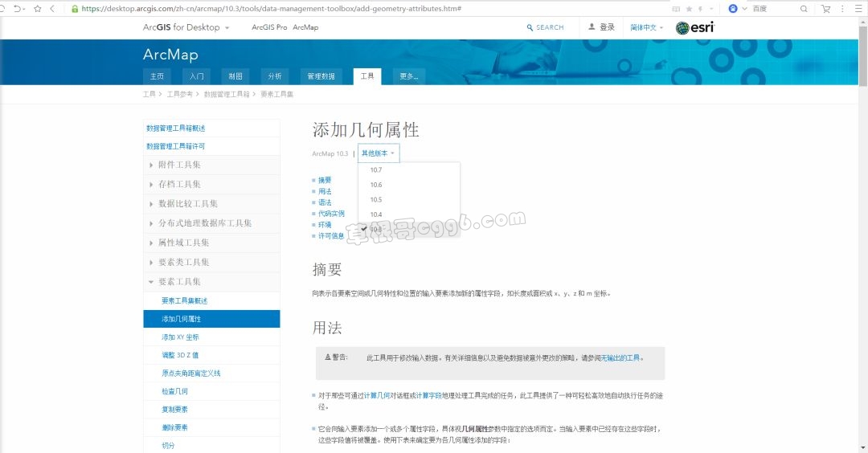Click the reader mode icon in address bar
868x453 pixels.
tap(676, 9)
